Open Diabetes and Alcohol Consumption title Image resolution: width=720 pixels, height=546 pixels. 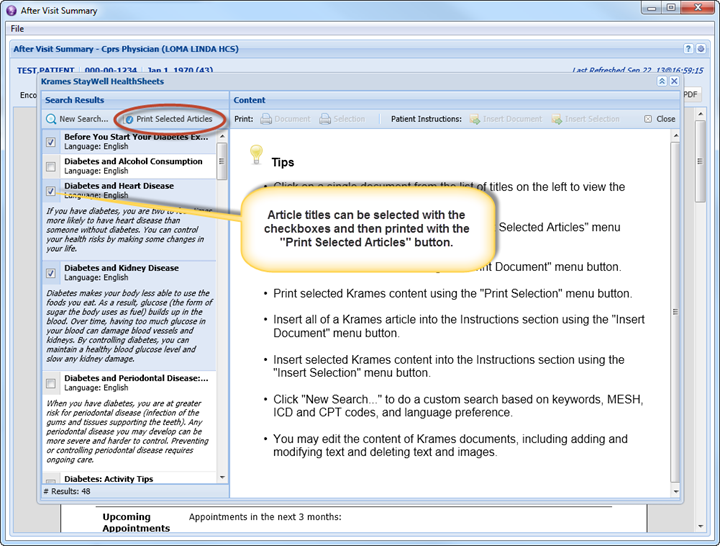click(133, 161)
